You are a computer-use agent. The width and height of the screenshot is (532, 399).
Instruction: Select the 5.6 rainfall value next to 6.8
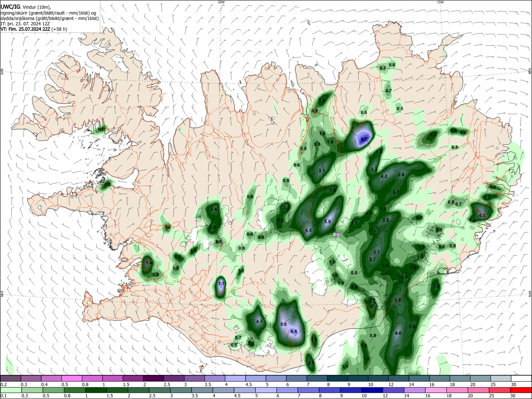click(x=284, y=324)
